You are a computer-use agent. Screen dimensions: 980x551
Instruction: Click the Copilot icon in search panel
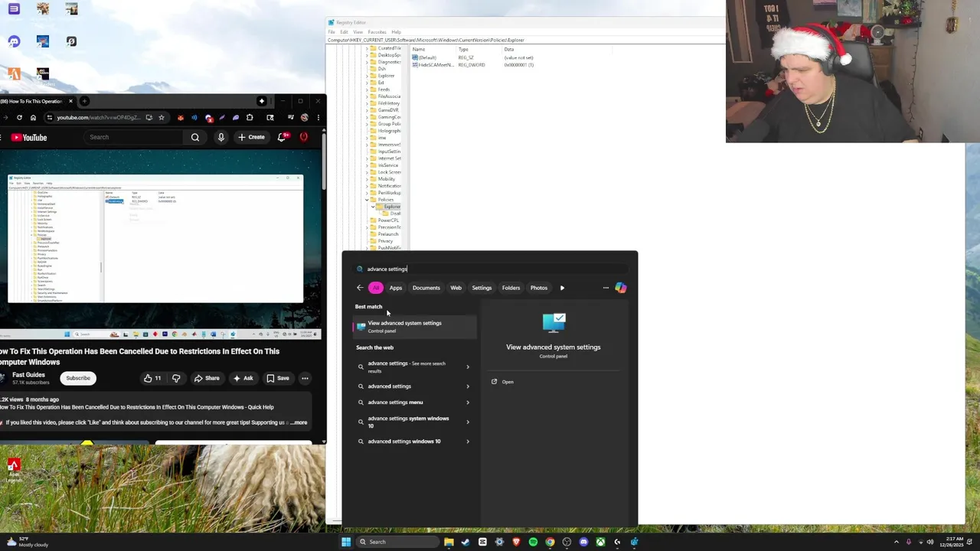(x=621, y=288)
